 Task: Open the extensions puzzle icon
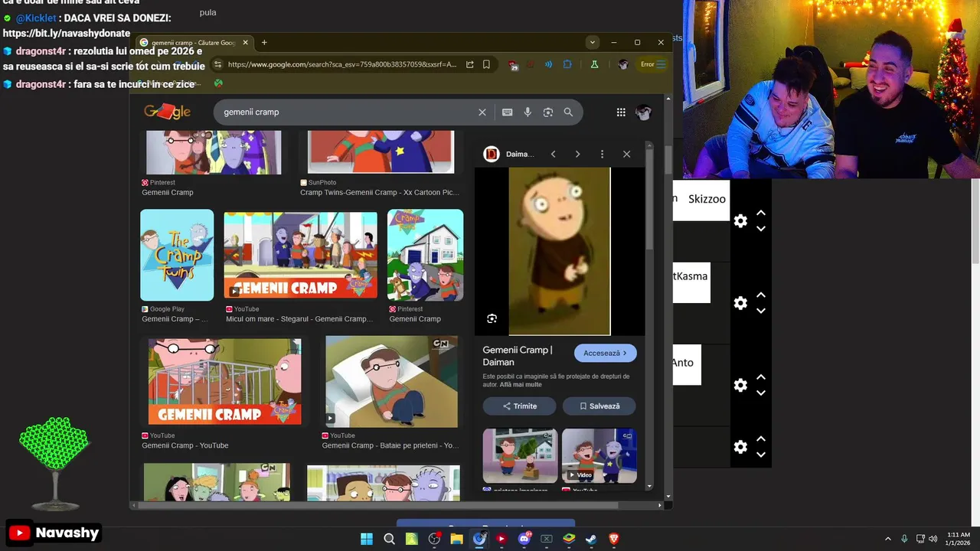coord(567,64)
